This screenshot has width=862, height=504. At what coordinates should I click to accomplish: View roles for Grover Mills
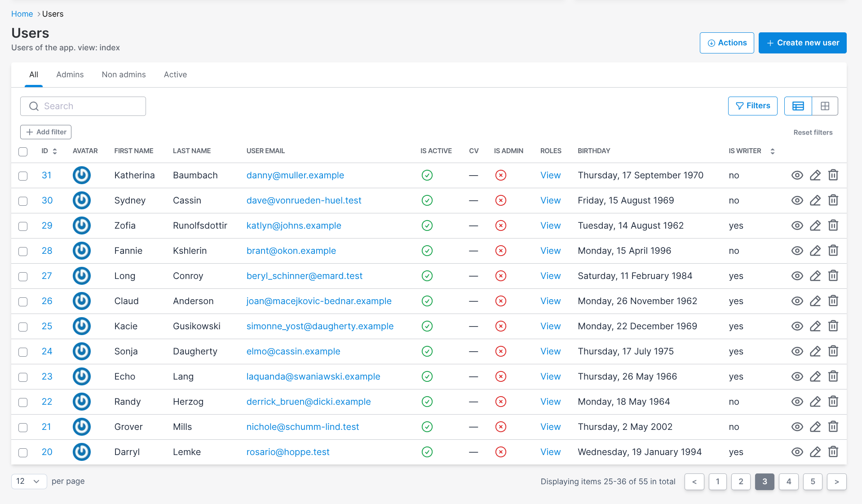550,427
